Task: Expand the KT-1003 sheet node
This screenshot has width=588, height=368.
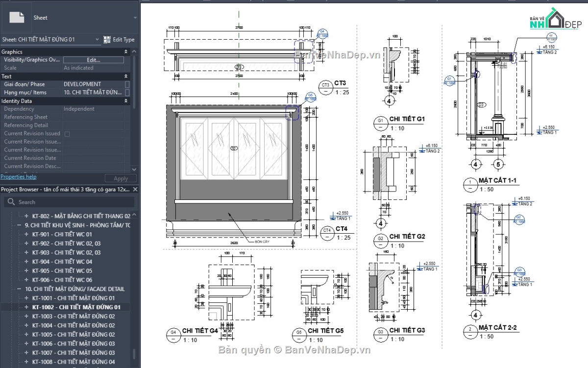Action: point(27,317)
